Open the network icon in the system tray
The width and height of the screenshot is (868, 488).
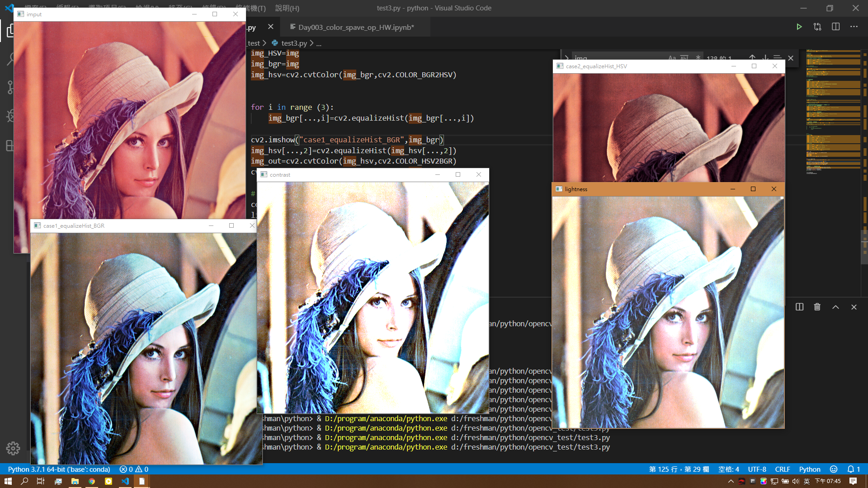(774, 481)
